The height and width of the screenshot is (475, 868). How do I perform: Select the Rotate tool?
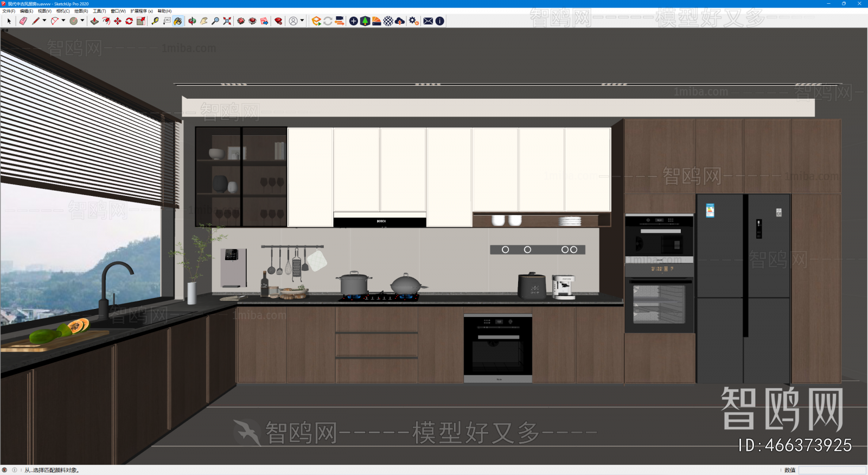[129, 21]
